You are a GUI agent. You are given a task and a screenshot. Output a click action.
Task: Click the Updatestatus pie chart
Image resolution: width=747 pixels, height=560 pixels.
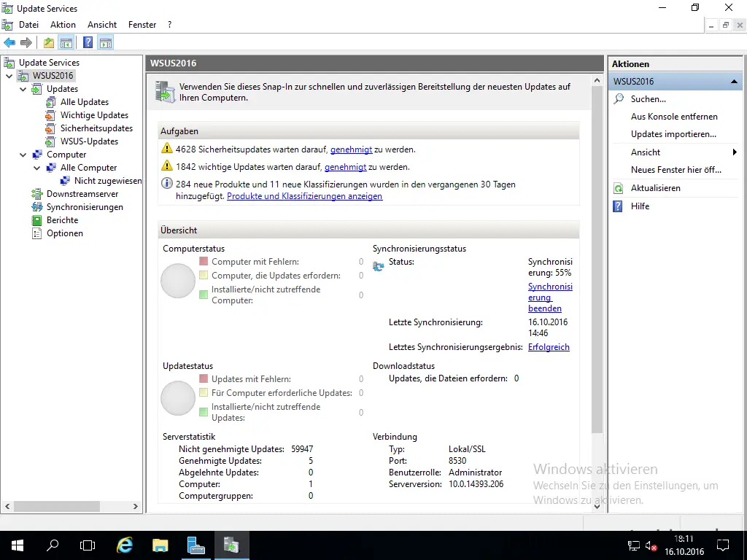click(178, 398)
